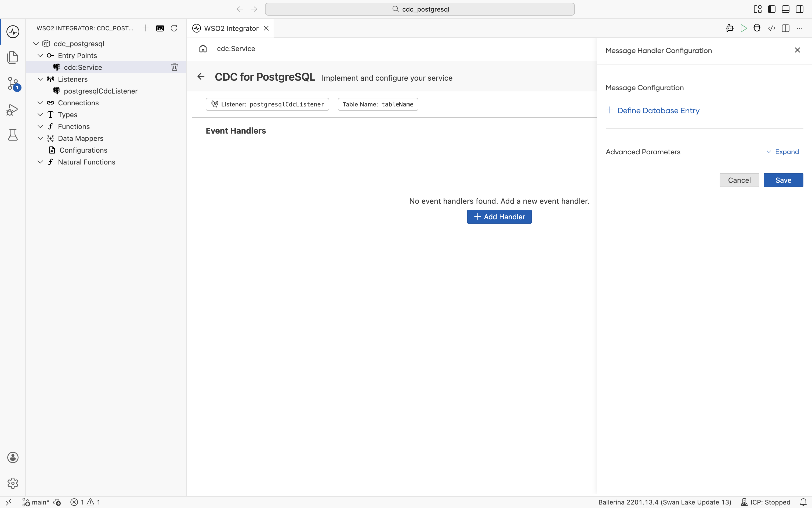Open WSO2 Integrator activity bar view
The height and width of the screenshot is (508, 812).
pos(13,32)
